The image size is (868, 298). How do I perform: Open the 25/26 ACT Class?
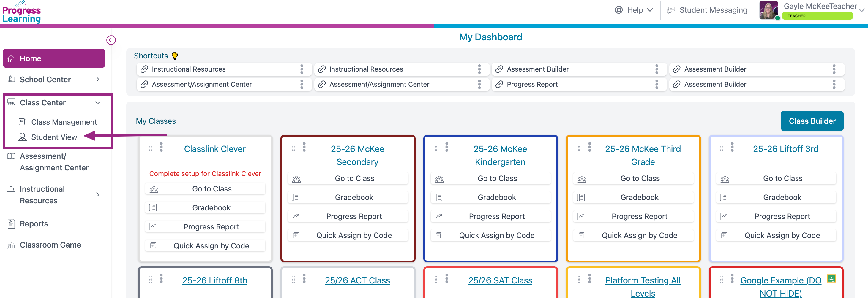point(358,280)
